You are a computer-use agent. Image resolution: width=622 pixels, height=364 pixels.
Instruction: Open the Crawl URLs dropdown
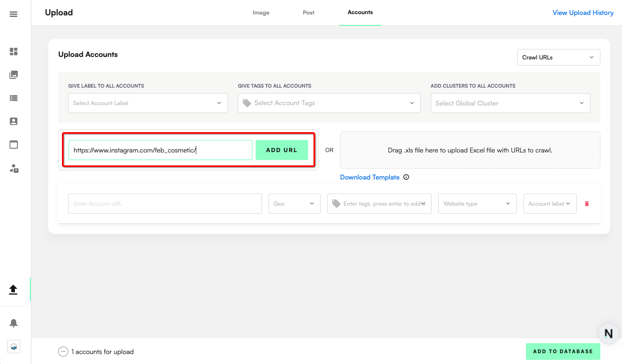558,57
